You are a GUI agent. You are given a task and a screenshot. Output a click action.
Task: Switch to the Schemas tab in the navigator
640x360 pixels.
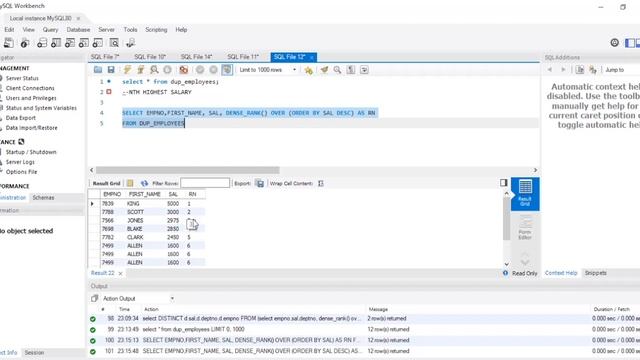tap(43, 198)
